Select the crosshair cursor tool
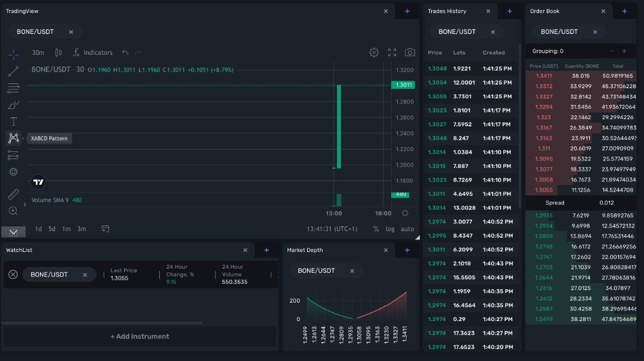The height and width of the screenshot is (361, 644). tap(14, 54)
